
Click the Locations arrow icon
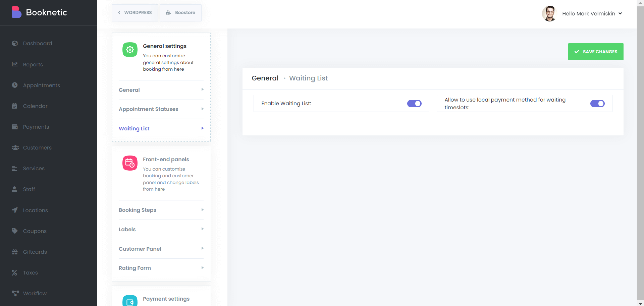point(15,210)
